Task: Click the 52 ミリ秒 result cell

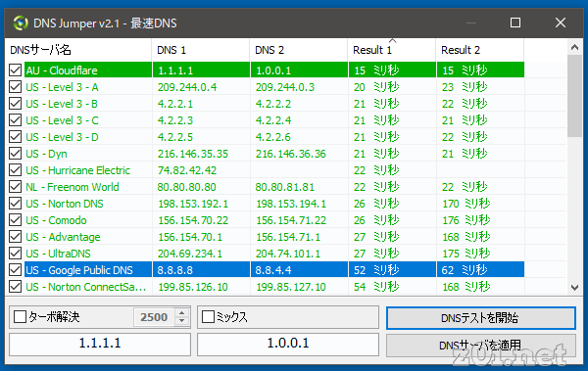Action: point(376,270)
